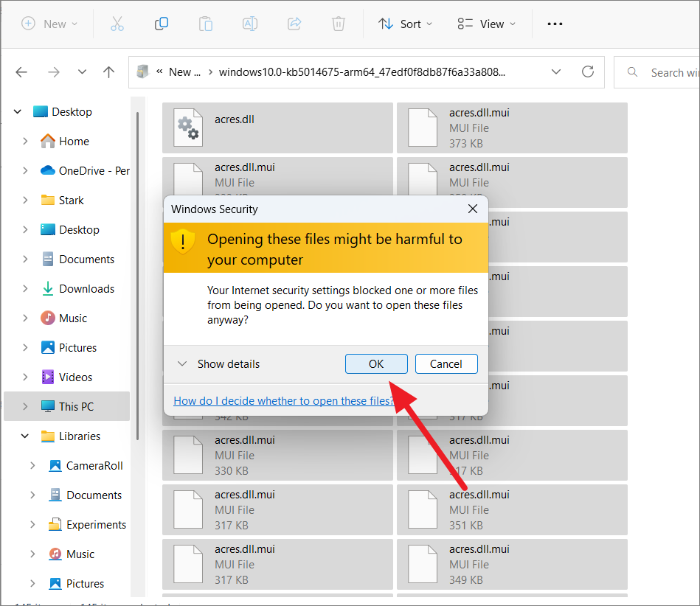This screenshot has height=606, width=700.
Task: Click the windows10.0-kb5014675 breadcrumb segment
Action: [x=361, y=72]
